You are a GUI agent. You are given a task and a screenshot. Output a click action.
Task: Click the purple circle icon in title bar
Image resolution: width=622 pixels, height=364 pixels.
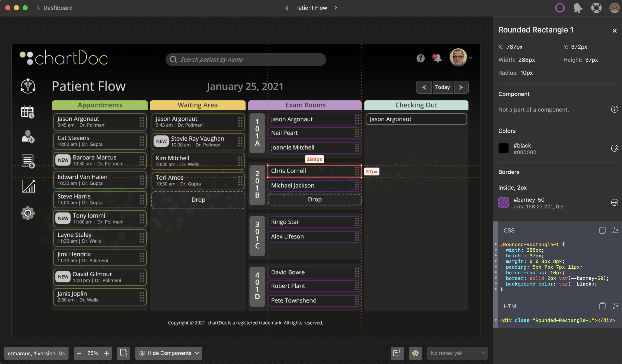click(x=560, y=8)
